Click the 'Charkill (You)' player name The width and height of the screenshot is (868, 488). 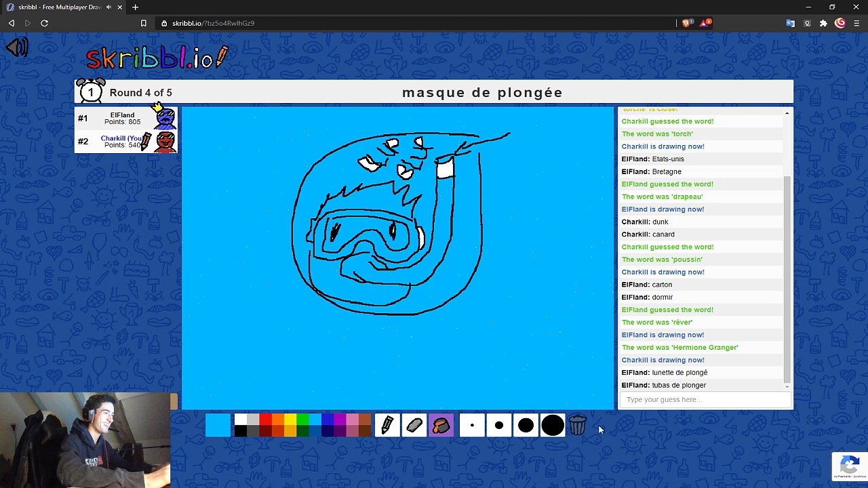[121, 138]
